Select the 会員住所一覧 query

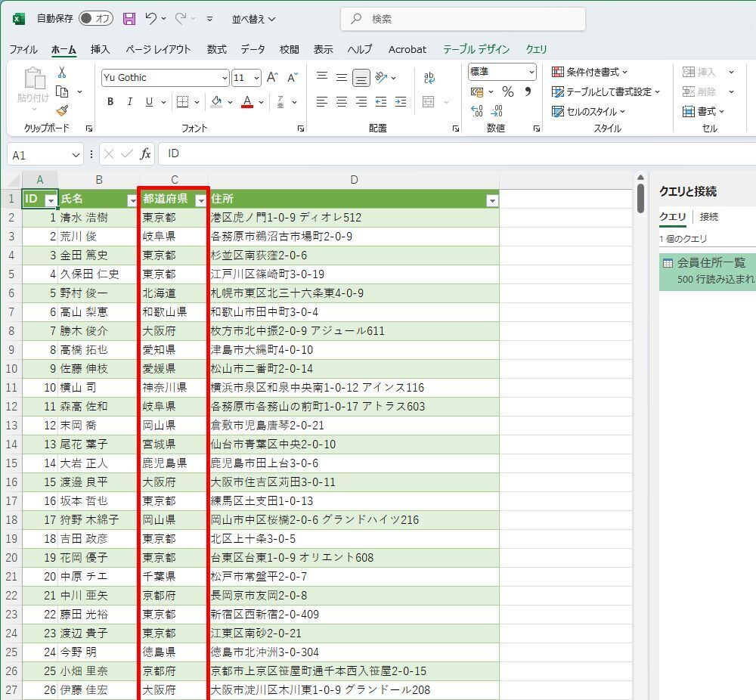pyautogui.click(x=708, y=271)
